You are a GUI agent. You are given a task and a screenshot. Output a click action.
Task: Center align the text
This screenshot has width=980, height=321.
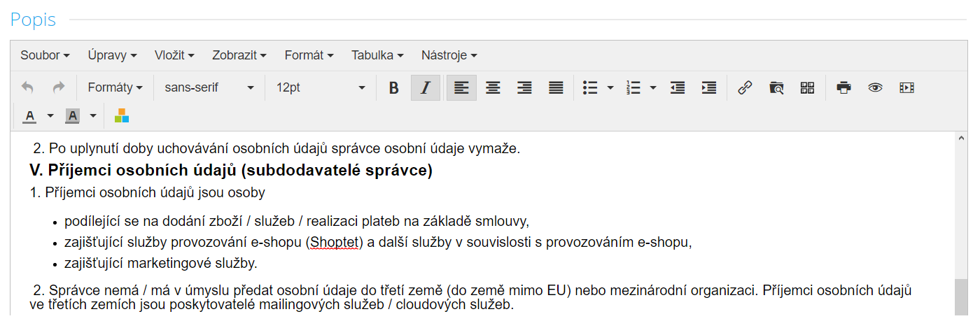(493, 87)
